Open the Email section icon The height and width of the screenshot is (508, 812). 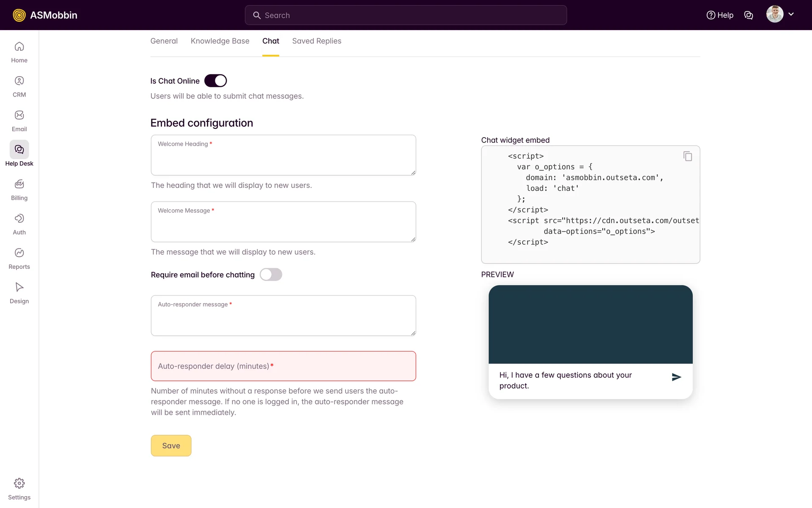tap(19, 115)
